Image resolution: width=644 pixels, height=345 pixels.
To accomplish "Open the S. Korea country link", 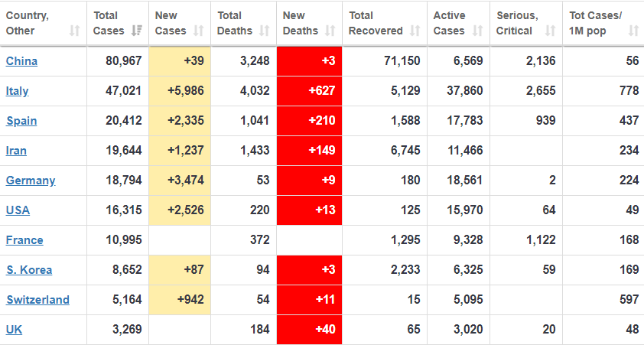I will point(29,270).
